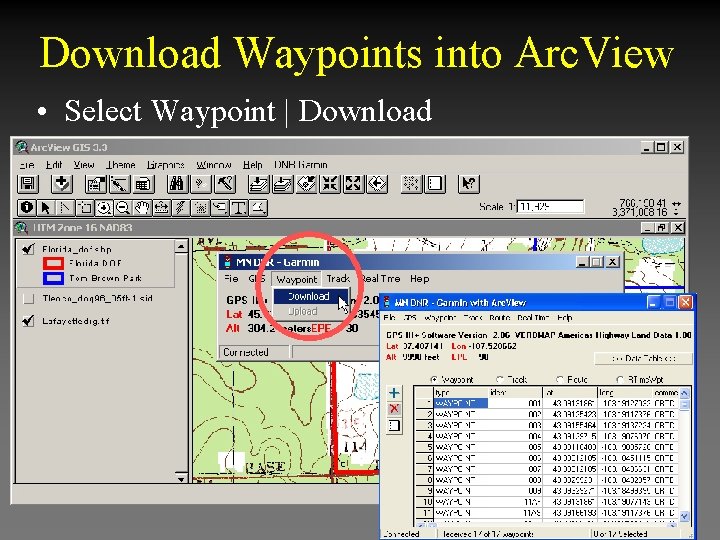Screen dimensions: 720x540
Task: Select the Zoom Out magnifier tool
Action: (x=123, y=208)
